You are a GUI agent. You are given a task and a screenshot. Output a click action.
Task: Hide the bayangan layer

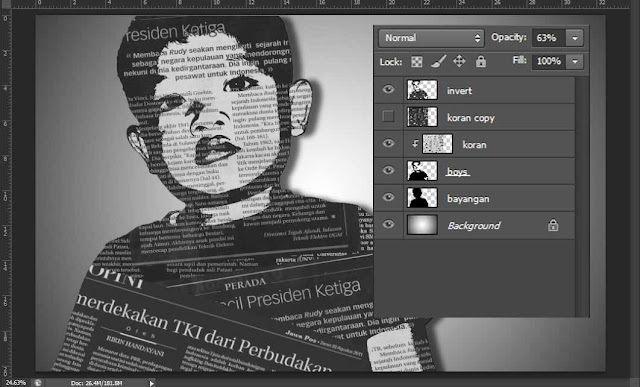[x=388, y=197]
